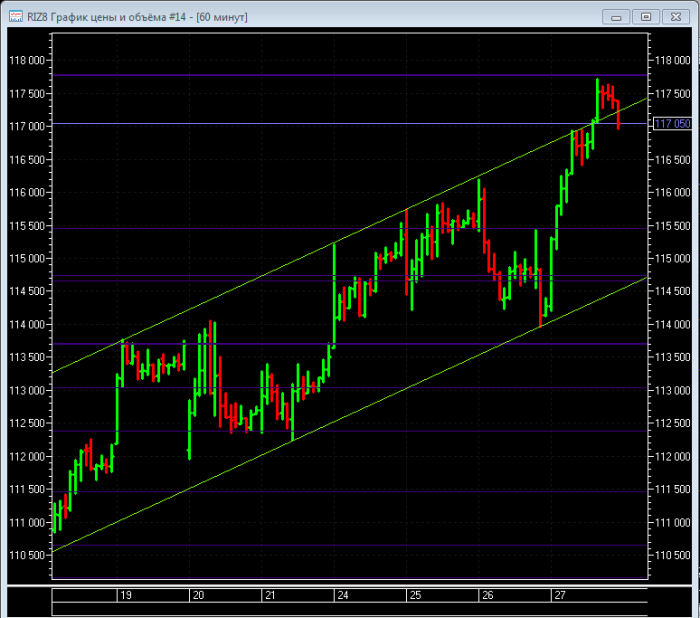Click the 117 050 current price label
Image resolution: width=700 pixels, height=618 pixels.
pyautogui.click(x=672, y=124)
